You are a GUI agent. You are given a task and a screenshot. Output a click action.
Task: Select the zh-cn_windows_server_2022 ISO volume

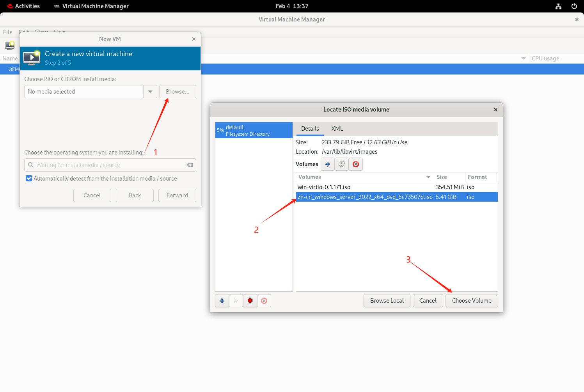397,197
